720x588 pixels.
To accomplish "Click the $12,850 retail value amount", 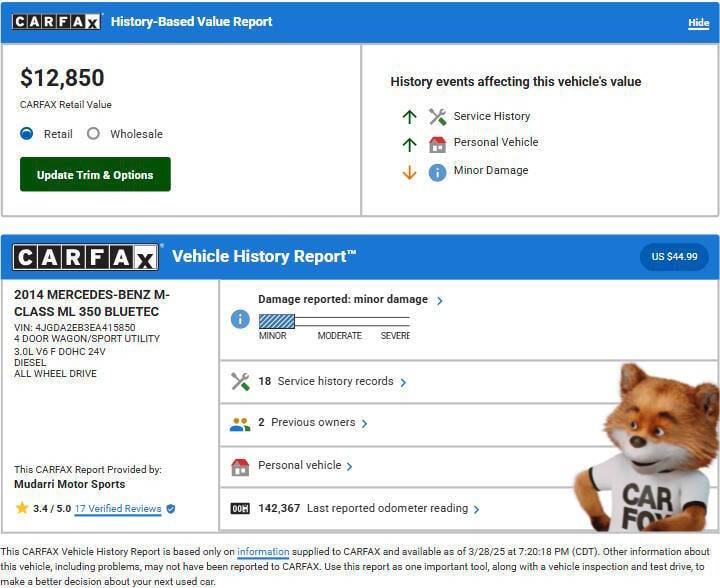I will pyautogui.click(x=62, y=78).
